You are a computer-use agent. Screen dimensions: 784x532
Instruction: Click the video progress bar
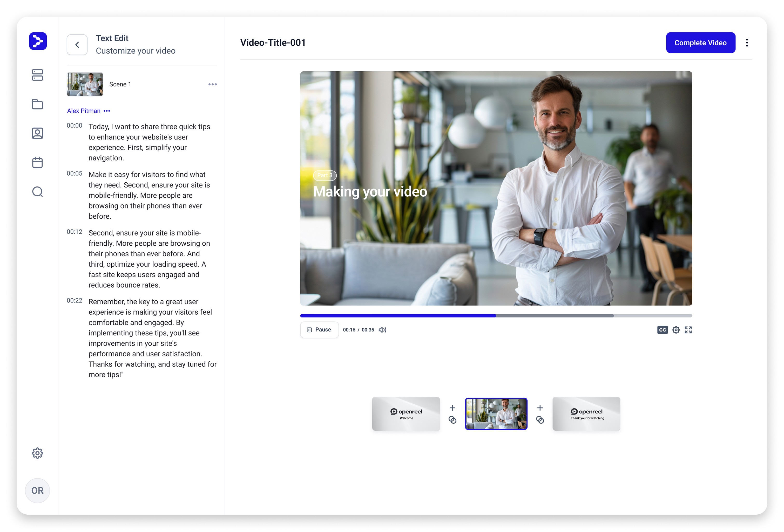(x=496, y=316)
